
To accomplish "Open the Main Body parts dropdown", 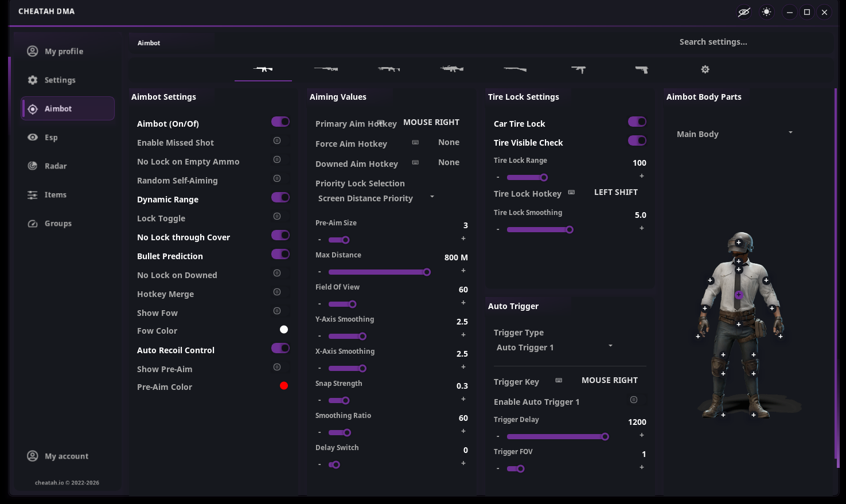I will [x=734, y=134].
